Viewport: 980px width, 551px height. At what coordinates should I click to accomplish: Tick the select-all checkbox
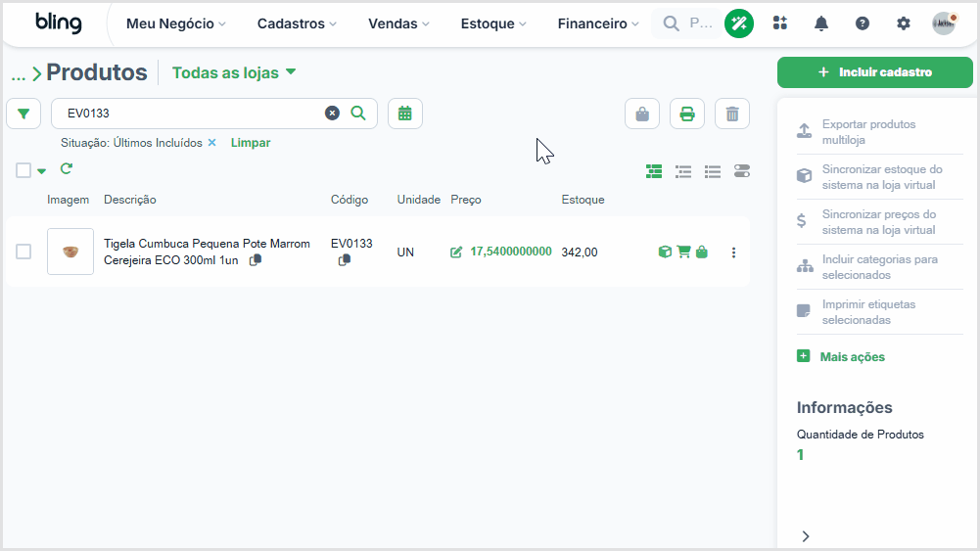click(23, 170)
